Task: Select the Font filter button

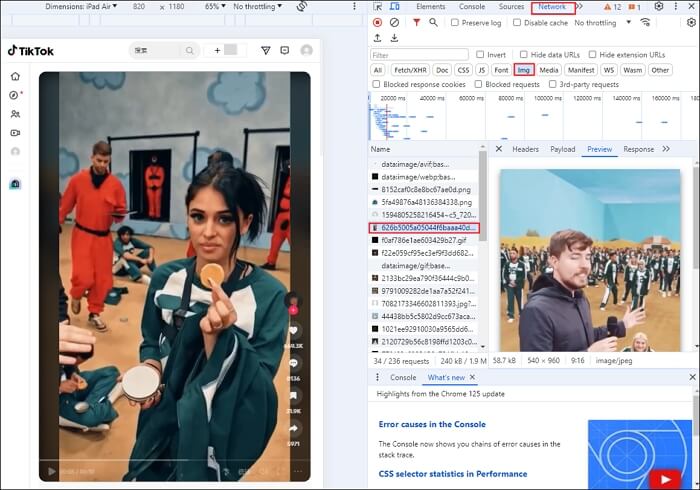Action: [501, 70]
